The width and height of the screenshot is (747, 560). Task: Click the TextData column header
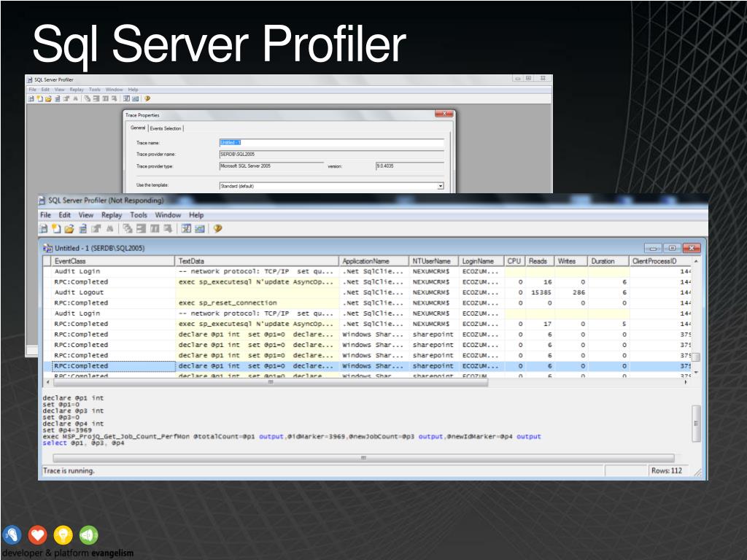(x=257, y=261)
